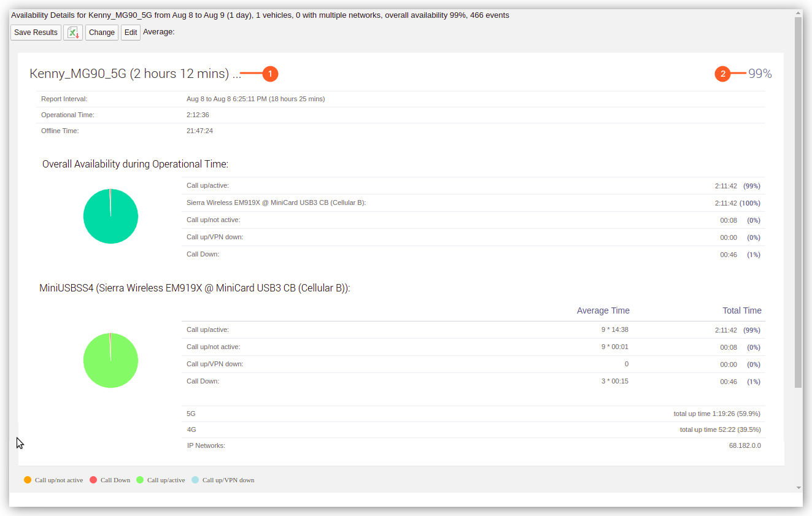Viewport: 812px width, 516px height.
Task: Click the Save Results button
Action: coord(36,33)
